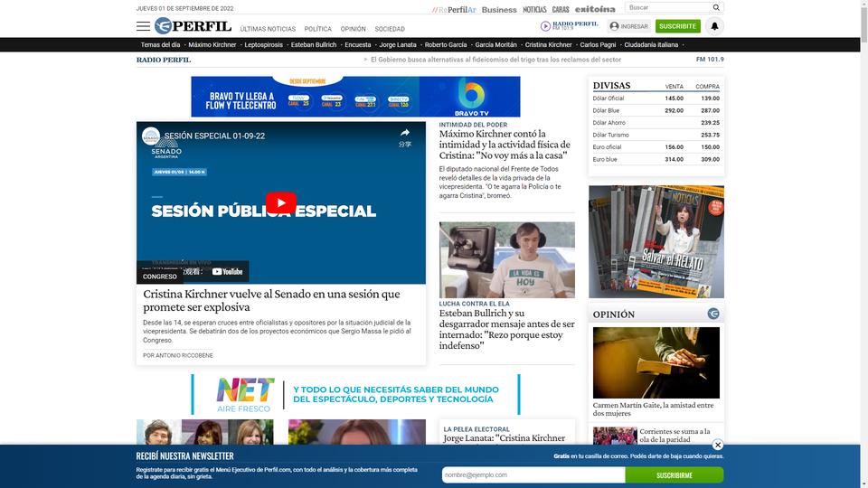
Task: Click the FM 101.9 label
Action: 710,60
